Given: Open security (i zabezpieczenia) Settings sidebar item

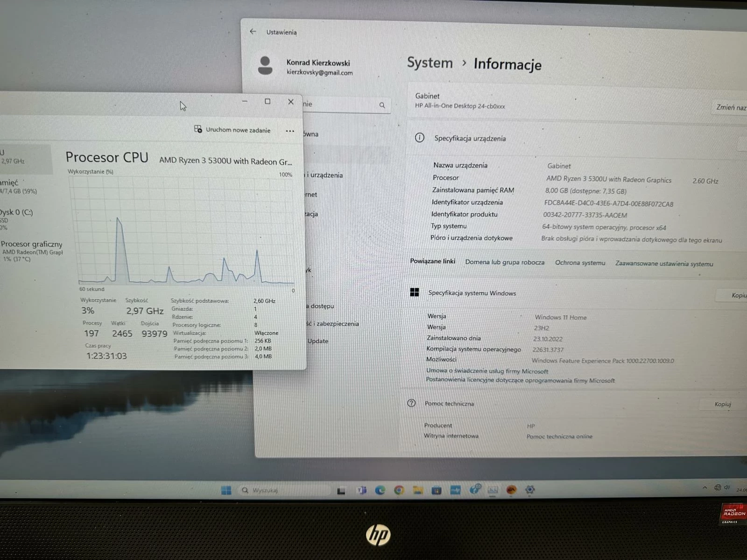Looking at the screenshot, I should [332, 324].
